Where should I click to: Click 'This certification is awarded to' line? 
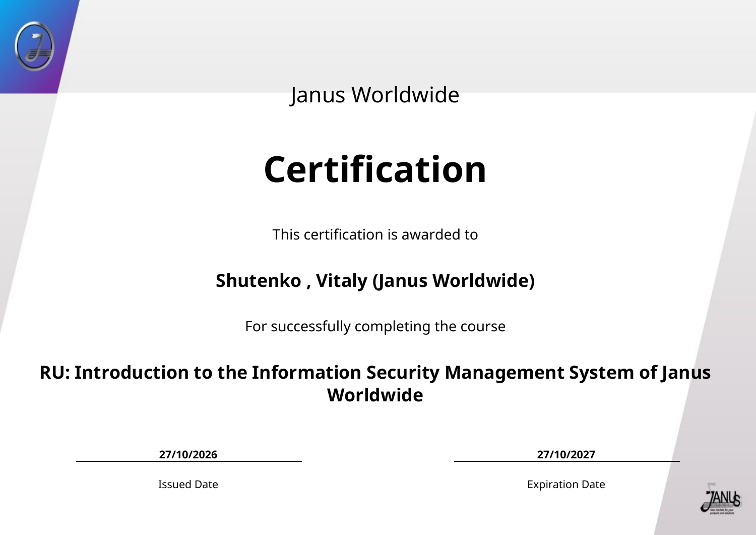click(375, 234)
